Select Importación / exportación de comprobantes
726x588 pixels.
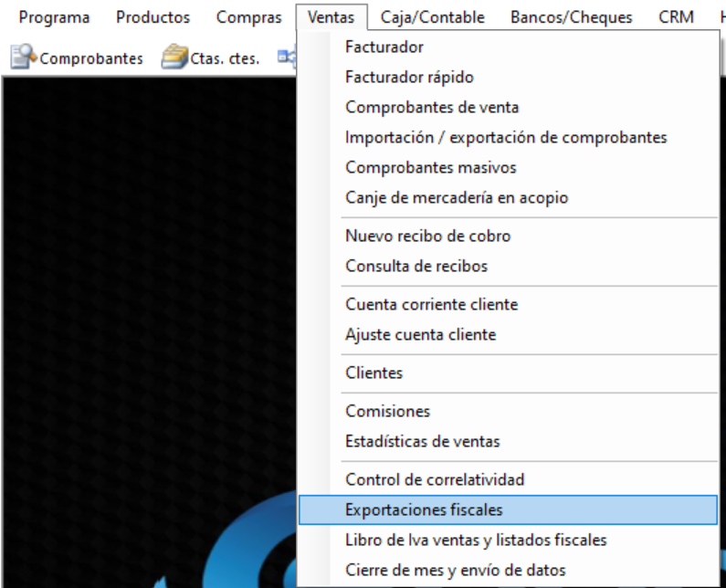click(x=506, y=138)
